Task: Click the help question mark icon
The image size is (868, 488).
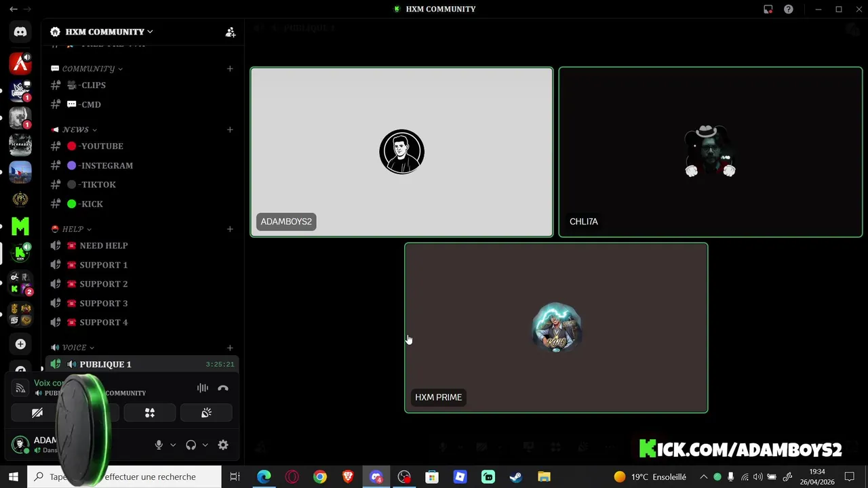Action: [789, 9]
